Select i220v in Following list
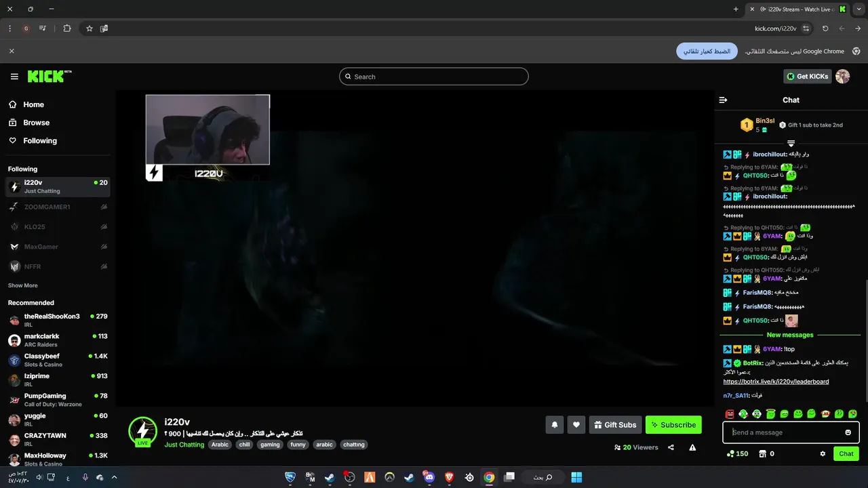Image resolution: width=868 pixels, height=488 pixels. coord(58,186)
